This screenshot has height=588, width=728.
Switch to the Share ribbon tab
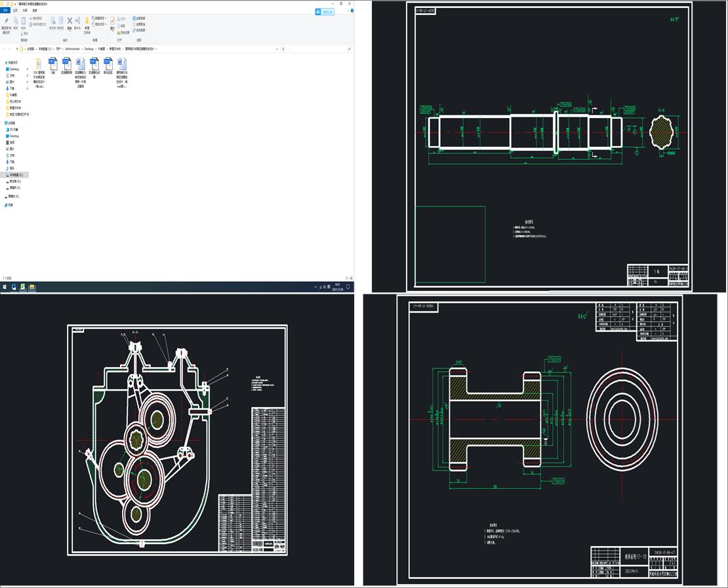coord(25,10)
